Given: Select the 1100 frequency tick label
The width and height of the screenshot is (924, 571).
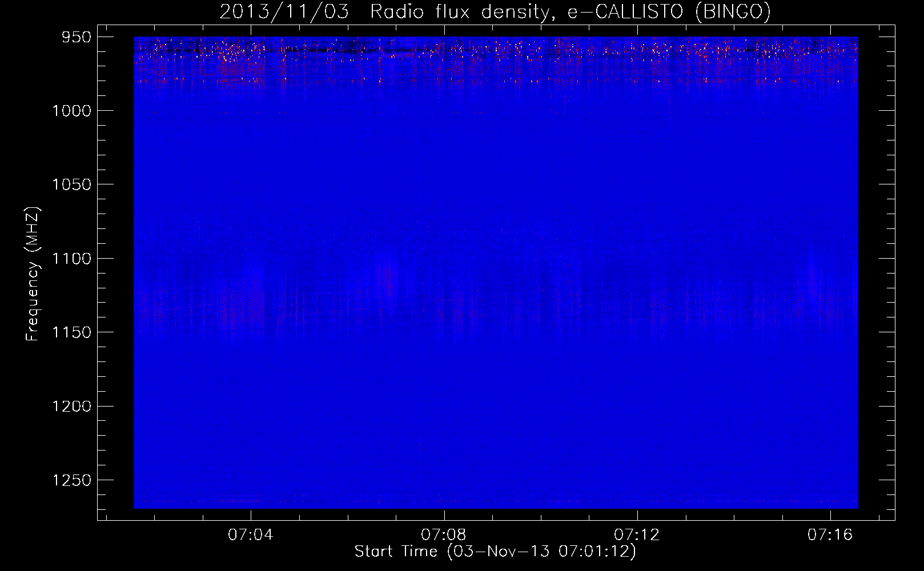Looking at the screenshot, I should point(71,259).
